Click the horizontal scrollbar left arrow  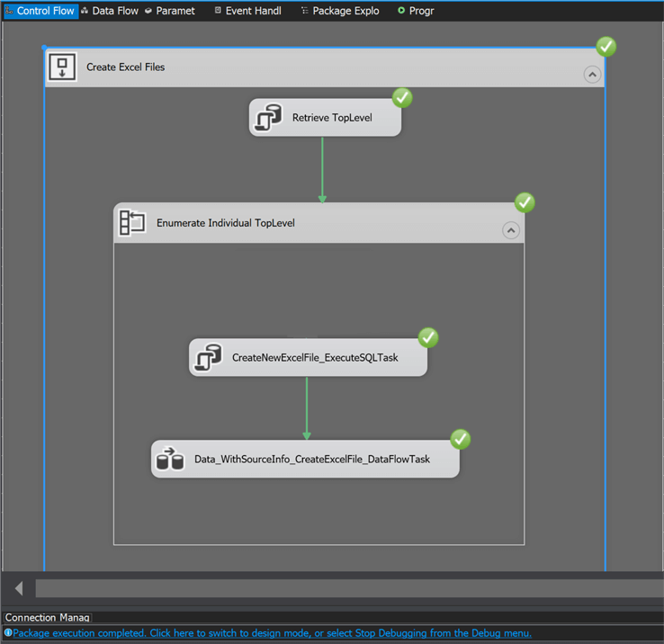[19, 588]
